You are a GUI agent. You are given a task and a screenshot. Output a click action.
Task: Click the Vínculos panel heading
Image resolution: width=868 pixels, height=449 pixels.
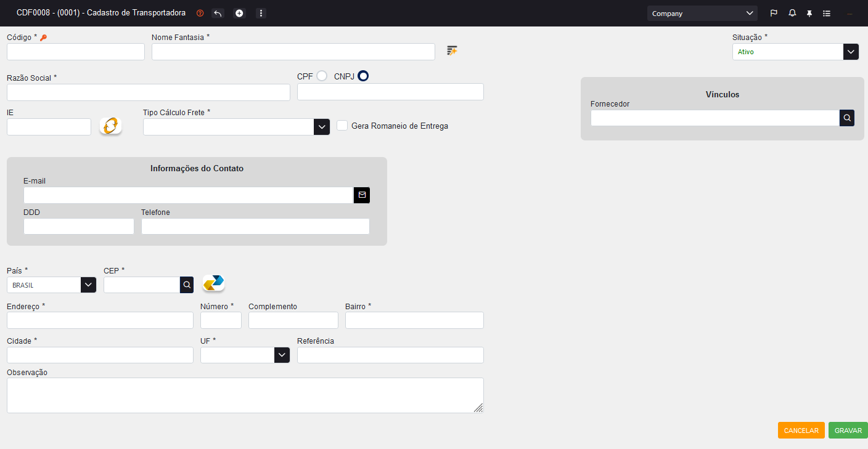click(x=723, y=94)
